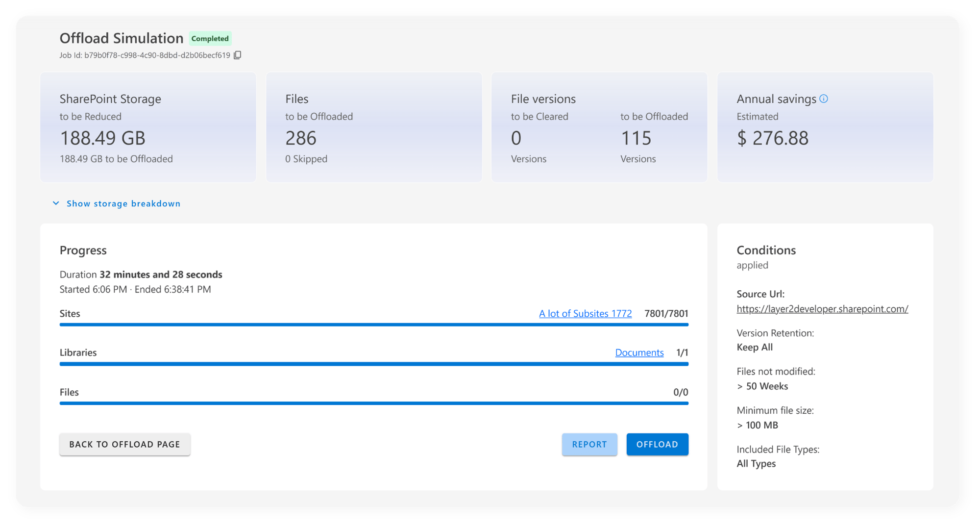The height and width of the screenshot is (528, 980).
Task: Open the 'A lot of Subsites 1772' link
Action: [x=585, y=313]
